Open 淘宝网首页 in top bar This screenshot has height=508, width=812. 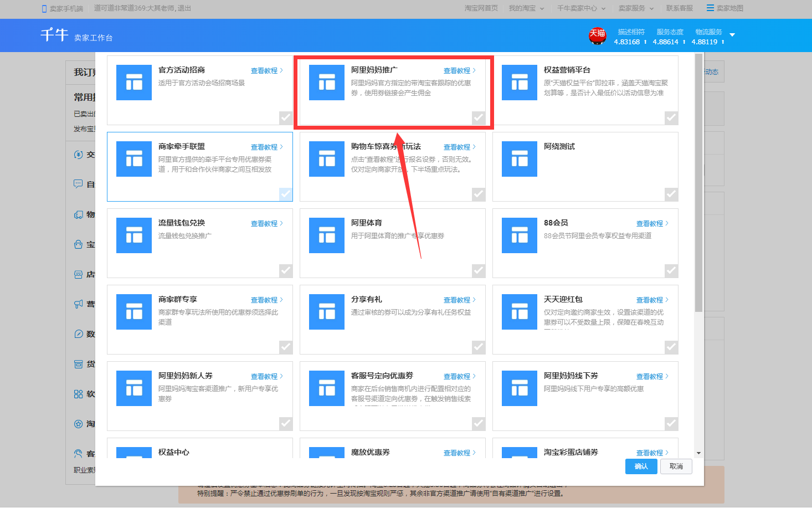pyautogui.click(x=481, y=8)
